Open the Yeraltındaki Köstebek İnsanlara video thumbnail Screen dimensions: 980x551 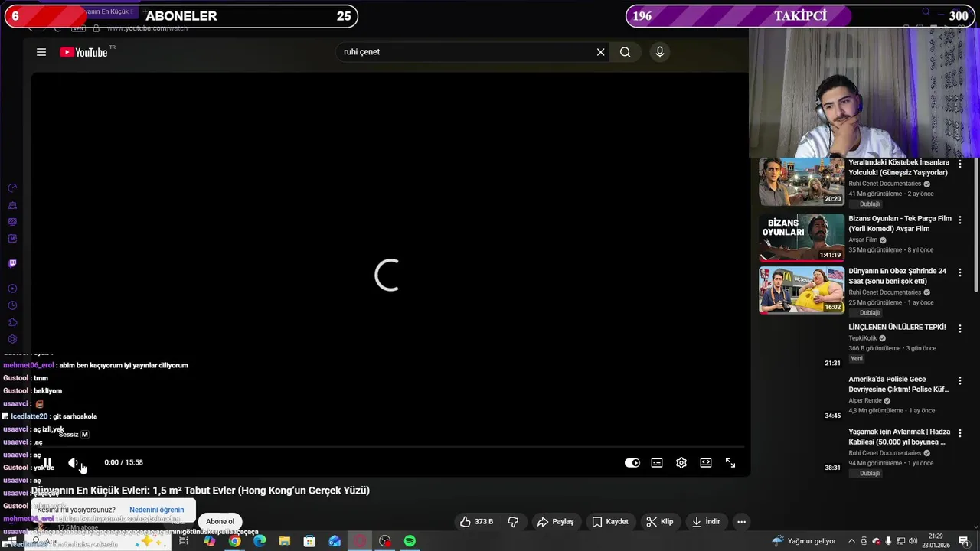[x=802, y=182]
